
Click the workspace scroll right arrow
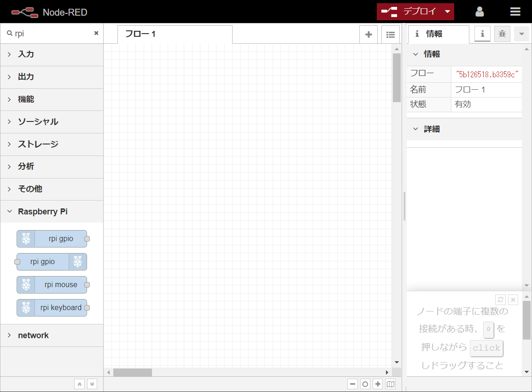tap(387, 372)
